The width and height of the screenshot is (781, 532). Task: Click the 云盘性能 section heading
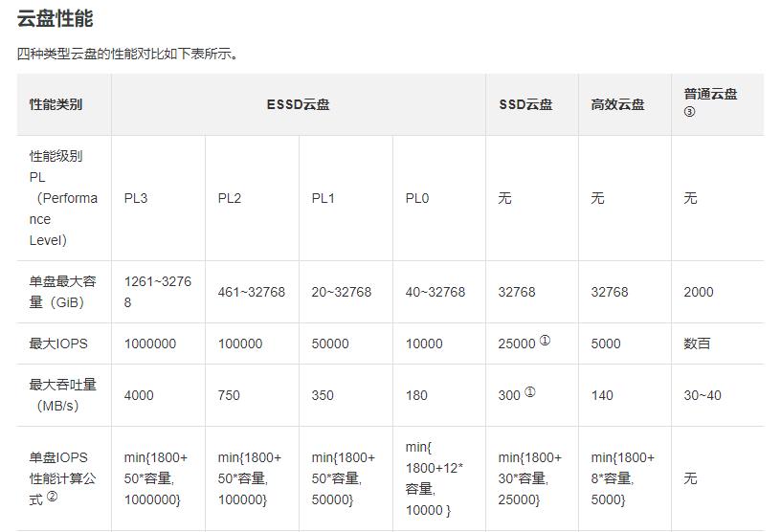click(55, 18)
